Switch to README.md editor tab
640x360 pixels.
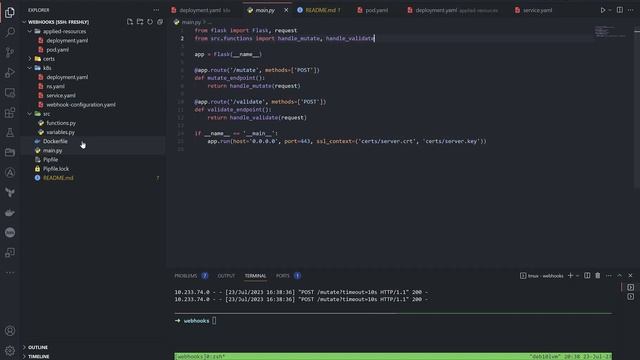[x=319, y=10]
